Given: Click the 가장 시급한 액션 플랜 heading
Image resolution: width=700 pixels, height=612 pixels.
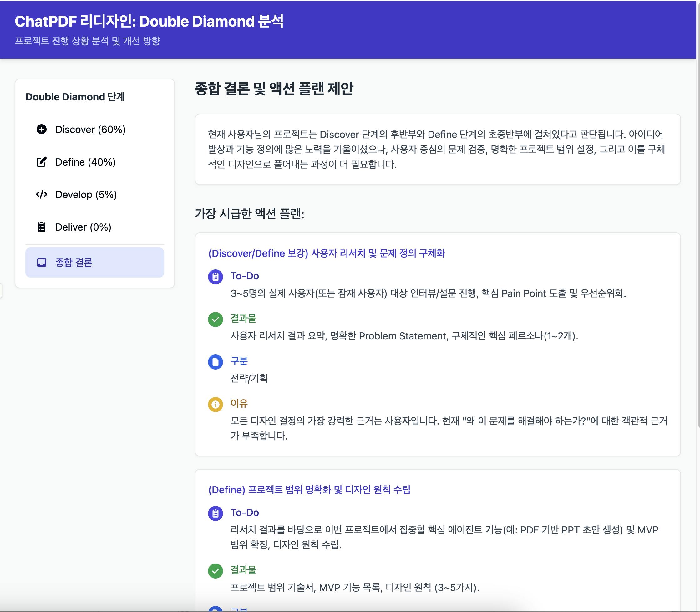Looking at the screenshot, I should coord(249,214).
